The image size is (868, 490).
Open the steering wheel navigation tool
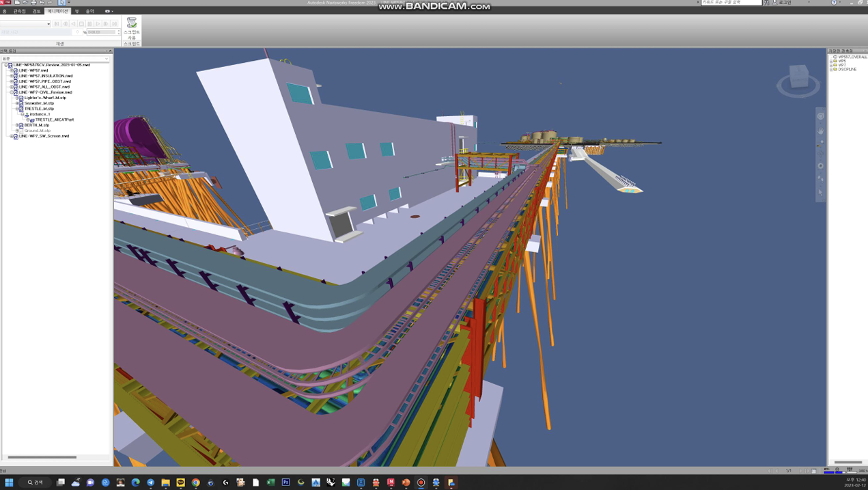click(821, 116)
